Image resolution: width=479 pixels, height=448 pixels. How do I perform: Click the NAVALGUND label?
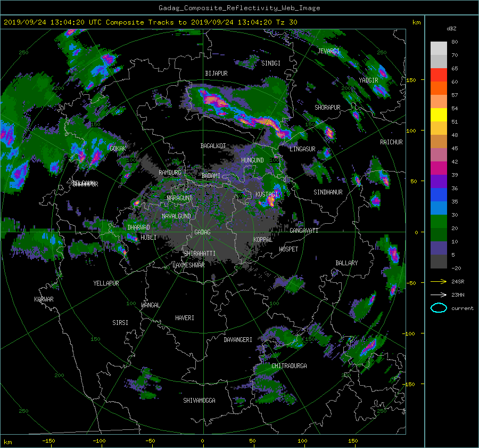[176, 216]
